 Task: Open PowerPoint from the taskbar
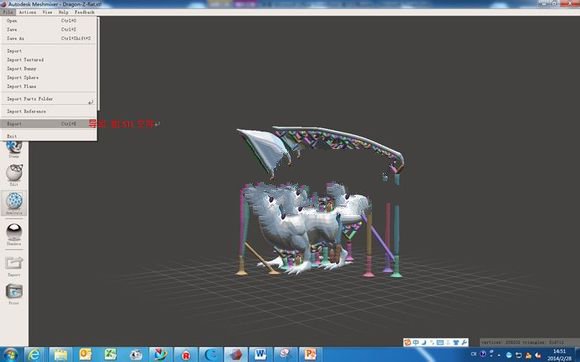tap(310, 355)
